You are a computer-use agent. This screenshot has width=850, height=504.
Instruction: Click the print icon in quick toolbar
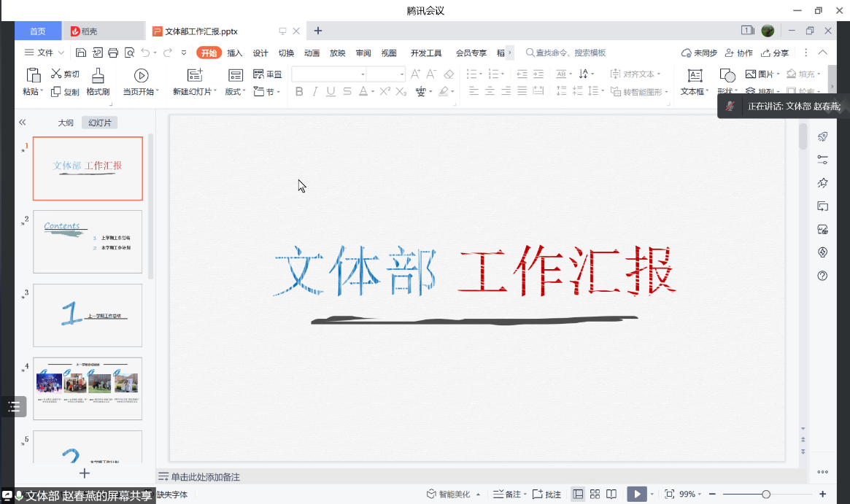[x=113, y=53]
